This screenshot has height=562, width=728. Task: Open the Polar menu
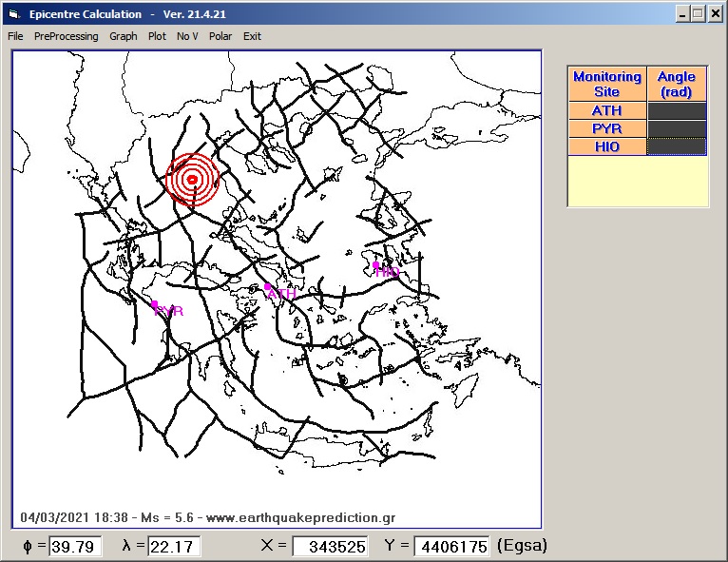220,36
